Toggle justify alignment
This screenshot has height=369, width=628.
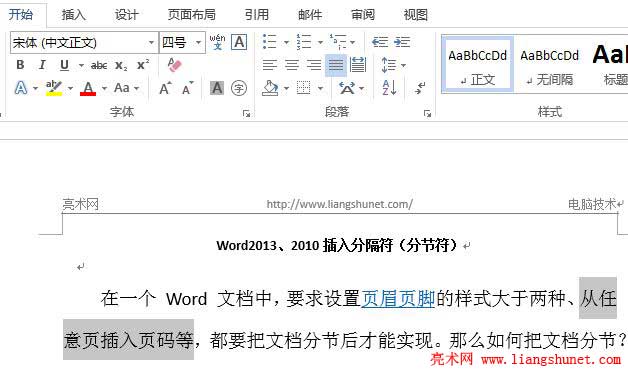coord(336,65)
